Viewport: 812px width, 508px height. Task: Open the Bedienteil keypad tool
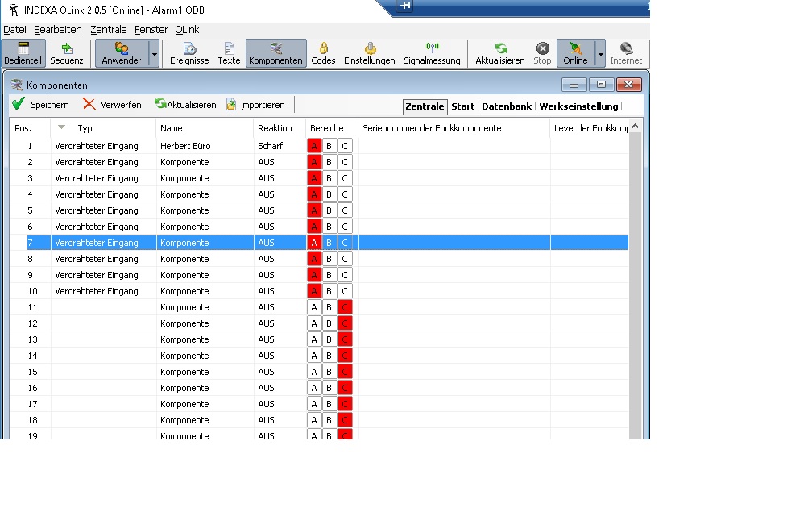23,53
